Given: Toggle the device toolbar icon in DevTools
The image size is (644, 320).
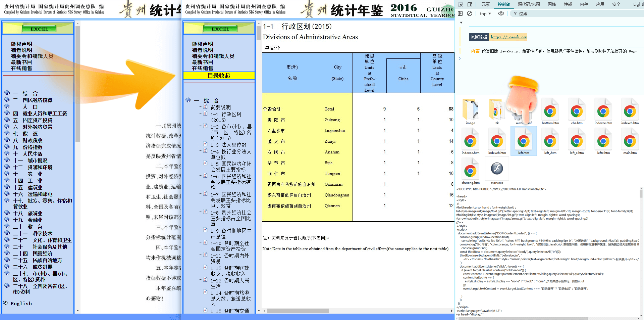Looking at the screenshot, I should [470, 4].
